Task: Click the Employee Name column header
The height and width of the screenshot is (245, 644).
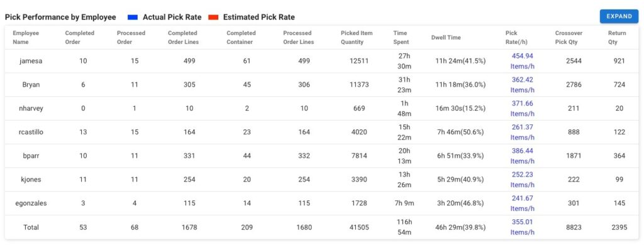Action: coord(26,37)
